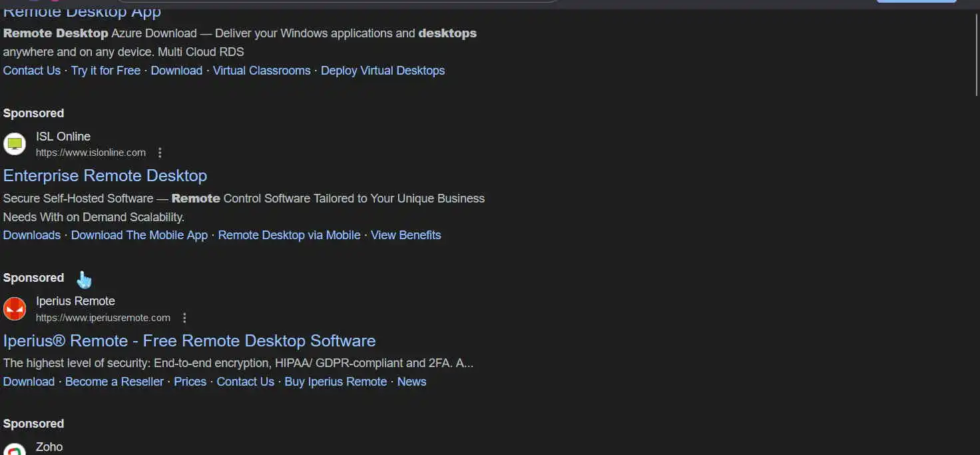Click the Zoho favicon icon
Image resolution: width=980 pixels, height=455 pixels.
coord(15,450)
